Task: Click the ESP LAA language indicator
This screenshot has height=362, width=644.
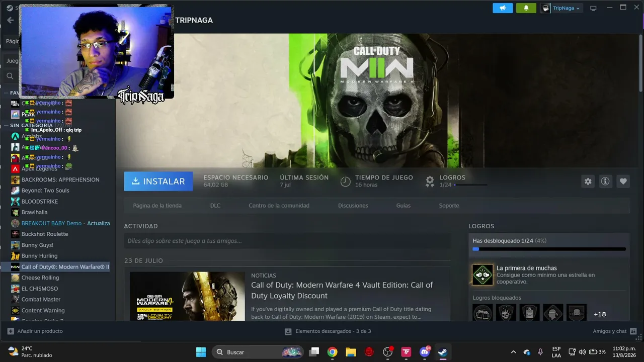Action: [556, 352]
